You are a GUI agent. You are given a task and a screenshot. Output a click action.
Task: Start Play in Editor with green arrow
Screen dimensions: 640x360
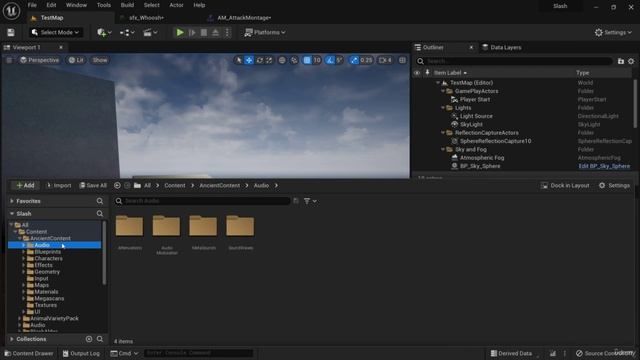180,33
